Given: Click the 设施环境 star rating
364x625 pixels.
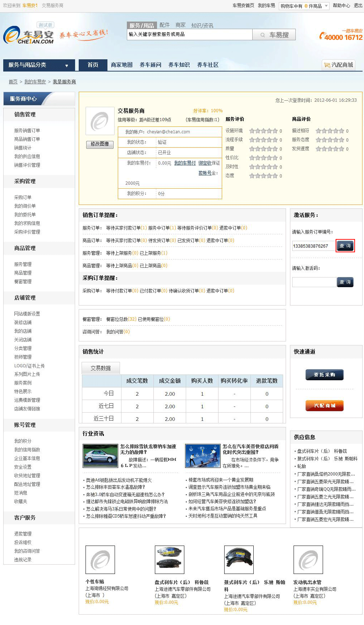Looking at the screenshot, I should pyautogui.click(x=263, y=131).
